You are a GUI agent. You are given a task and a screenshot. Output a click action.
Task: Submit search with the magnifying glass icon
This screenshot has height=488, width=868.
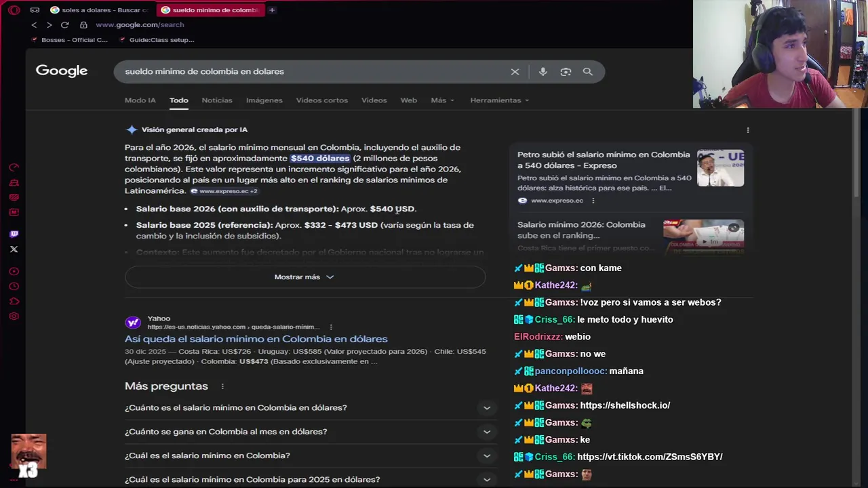(588, 72)
